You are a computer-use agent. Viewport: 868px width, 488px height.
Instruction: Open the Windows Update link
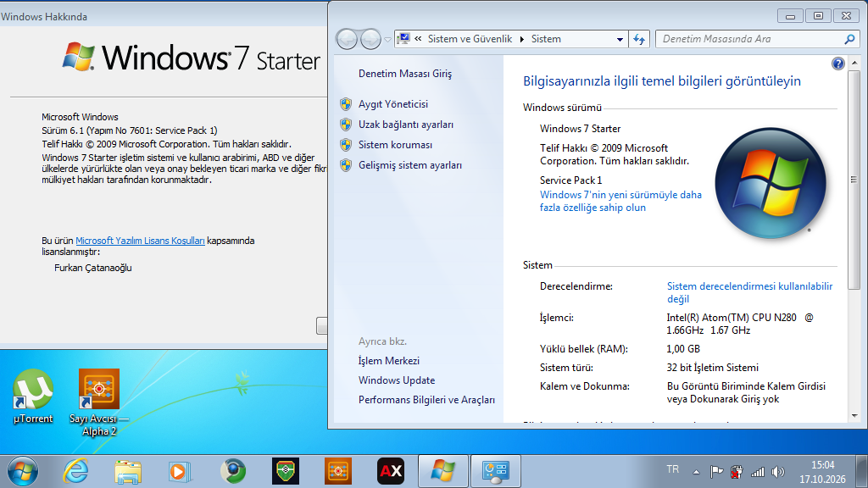coord(397,380)
